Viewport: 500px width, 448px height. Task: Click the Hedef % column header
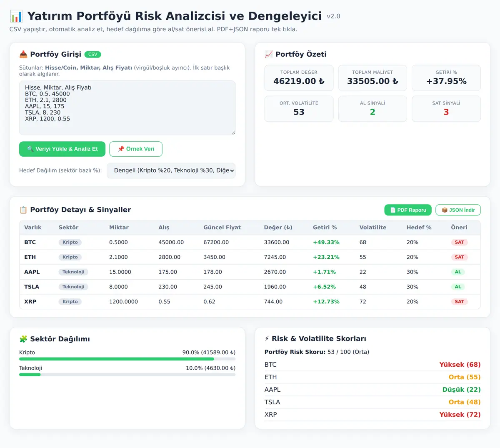419,228
